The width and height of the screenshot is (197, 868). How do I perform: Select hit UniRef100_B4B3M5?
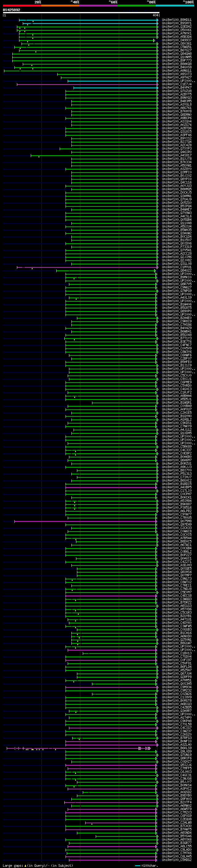point(177,101)
